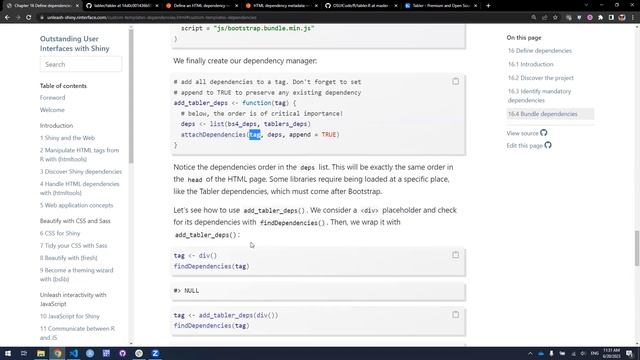Open 11 Communicate between R and JS
Screen dimensions: 640x360
click(x=78, y=333)
